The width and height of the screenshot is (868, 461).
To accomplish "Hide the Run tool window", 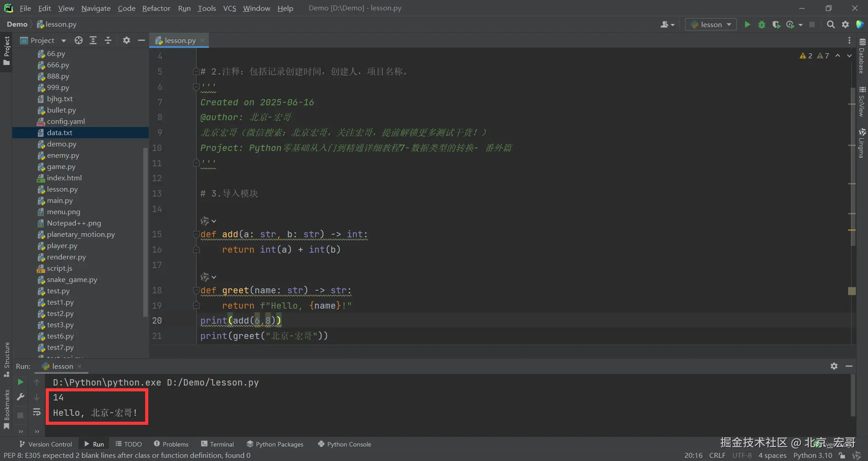I will tap(849, 366).
